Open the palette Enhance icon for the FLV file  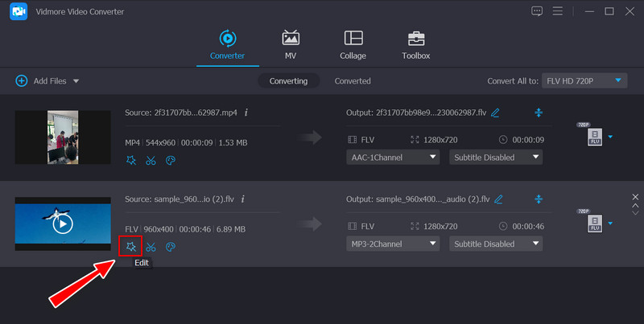(170, 247)
